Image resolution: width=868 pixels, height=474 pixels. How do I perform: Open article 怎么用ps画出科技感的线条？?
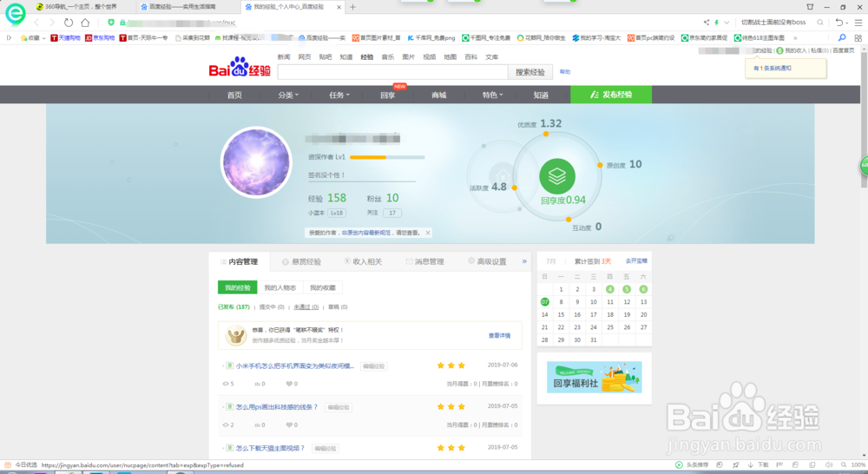[277, 407]
